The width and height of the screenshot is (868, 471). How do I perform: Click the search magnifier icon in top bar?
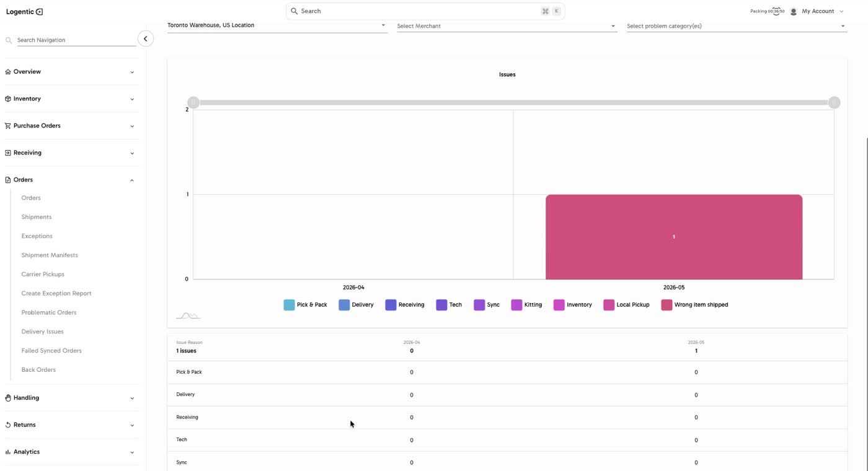coord(294,11)
